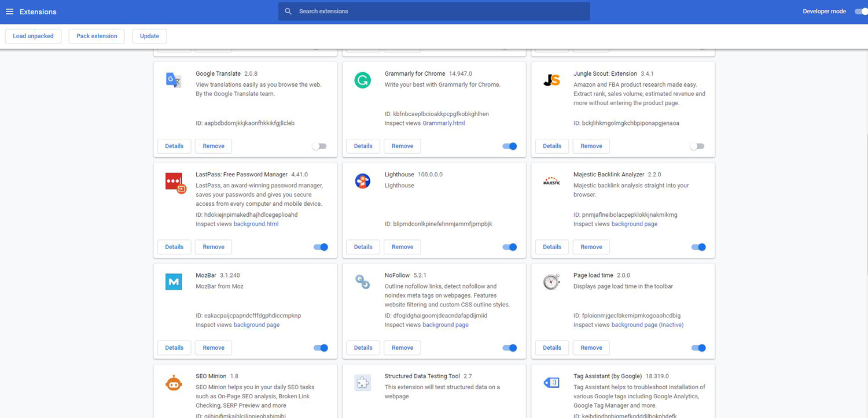Select Google Translate ID aapbdbdomjkkjkaonfhkkikfgjllcleb
The width and height of the screenshot is (868, 418).
249,123
